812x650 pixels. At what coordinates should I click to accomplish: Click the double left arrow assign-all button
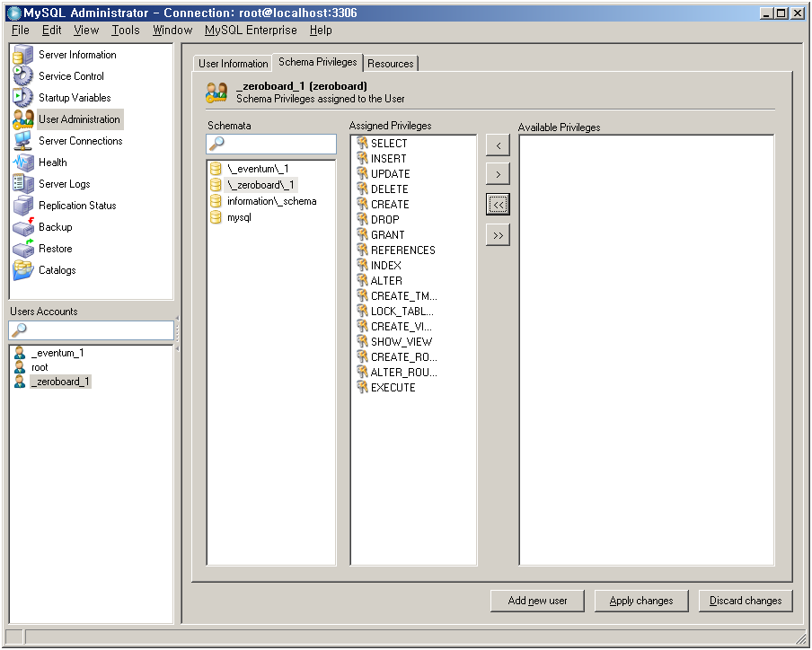(499, 205)
